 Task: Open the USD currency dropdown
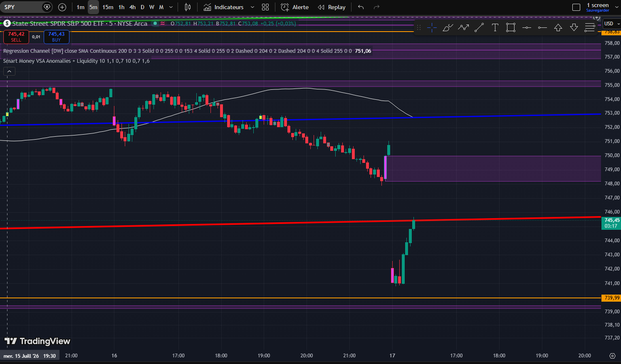point(611,23)
